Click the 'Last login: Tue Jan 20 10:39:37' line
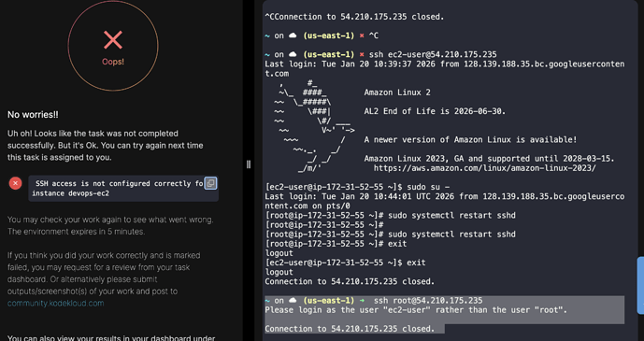Image resolution: width=644 pixels, height=341 pixels. click(444, 69)
